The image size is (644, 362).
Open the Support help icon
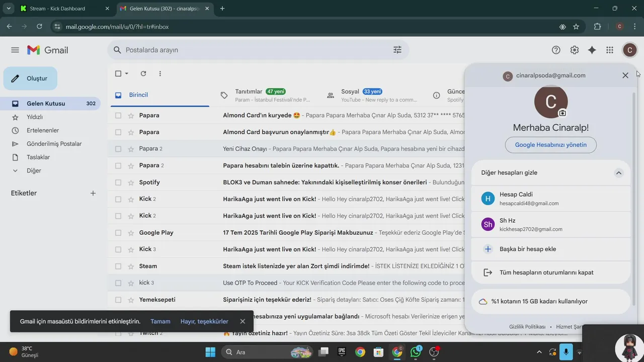(556, 50)
